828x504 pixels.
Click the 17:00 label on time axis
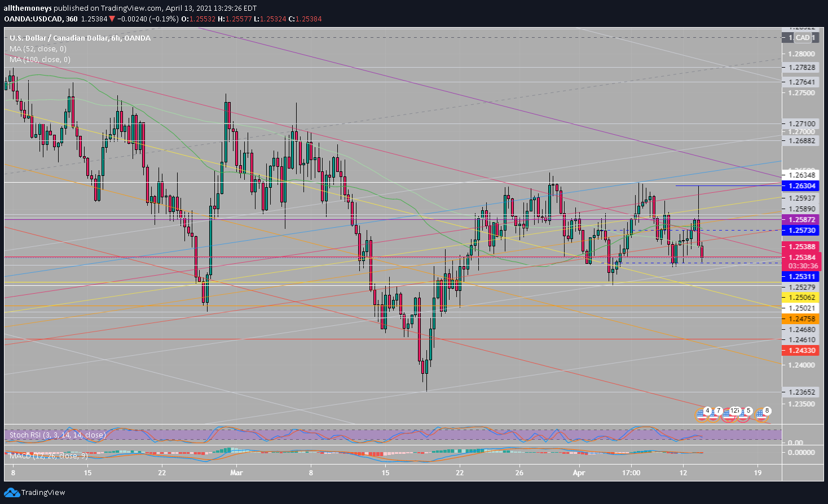(631, 472)
